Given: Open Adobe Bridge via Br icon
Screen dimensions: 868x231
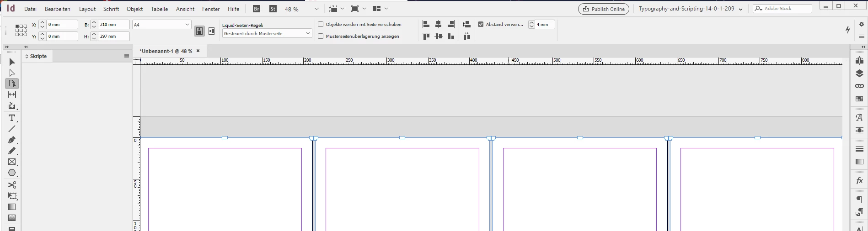Looking at the screenshot, I should pos(257,9).
